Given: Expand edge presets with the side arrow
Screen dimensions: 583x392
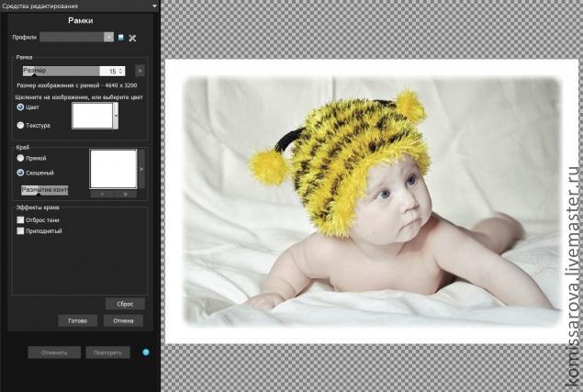Looking at the screenshot, I should click(141, 169).
